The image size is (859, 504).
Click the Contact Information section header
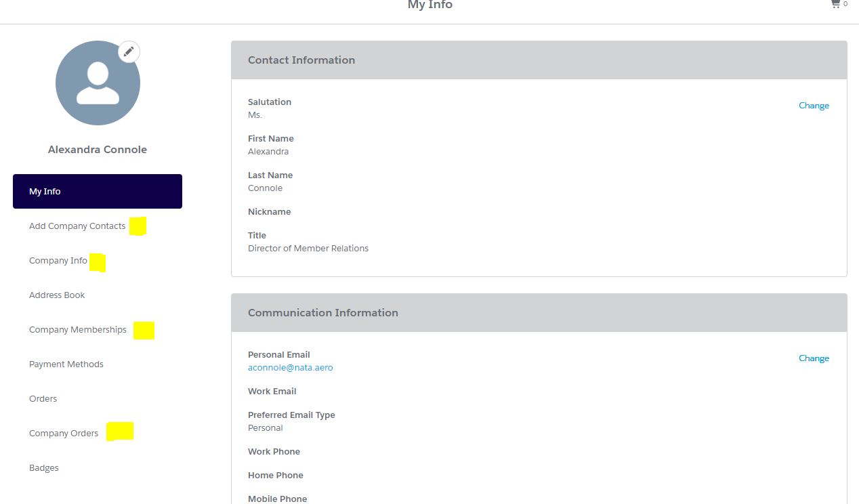[301, 60]
